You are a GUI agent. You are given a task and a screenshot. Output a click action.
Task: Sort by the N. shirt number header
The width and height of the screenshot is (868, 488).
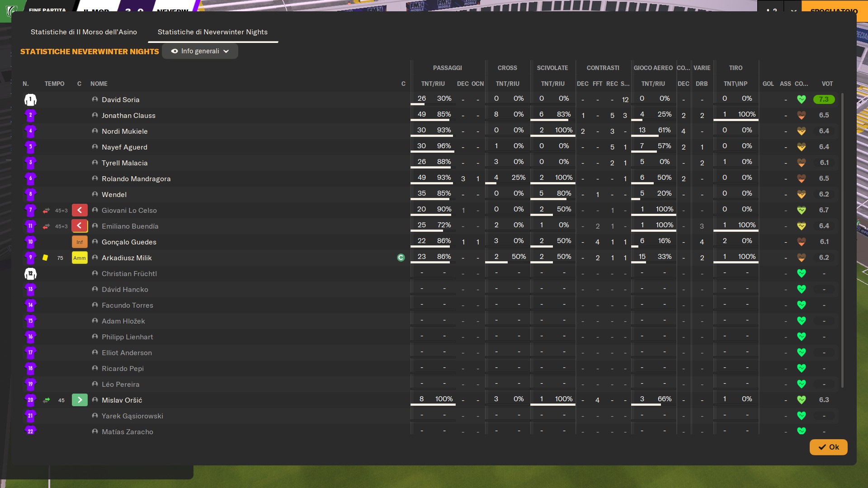coord(26,84)
